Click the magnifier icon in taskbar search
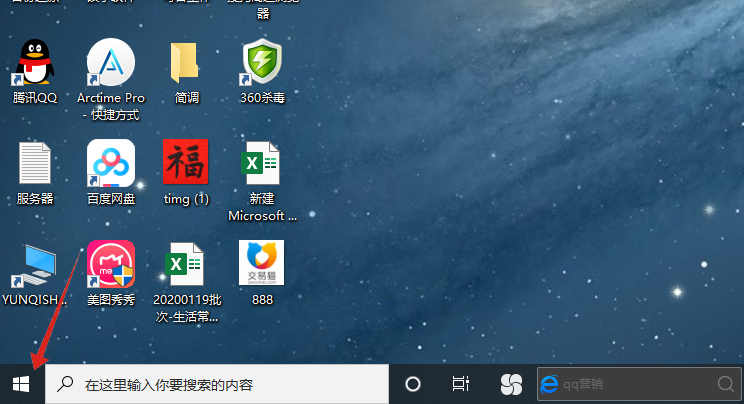This screenshot has height=404, width=744. tap(65, 384)
